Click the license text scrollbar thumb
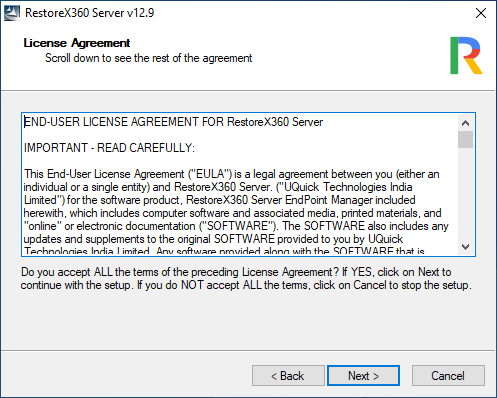This screenshot has width=497, height=398. click(x=465, y=139)
